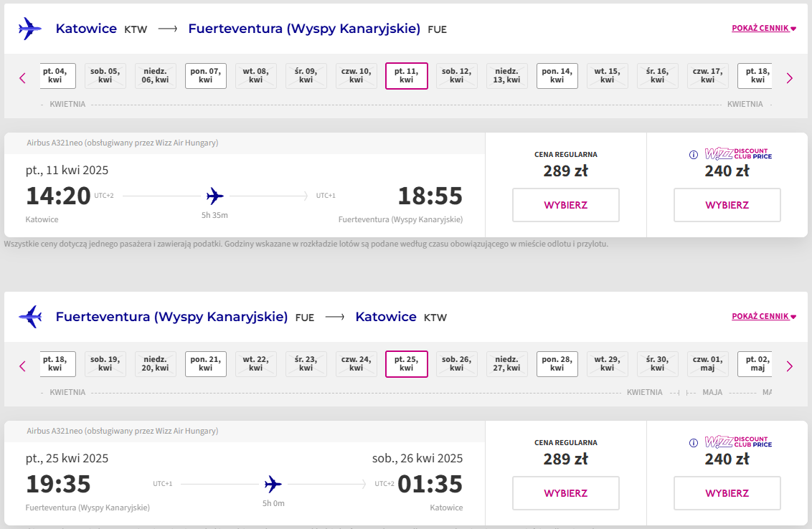Choose 240 zł discount club return fare WYBIERZ
812x529 pixels.
pos(727,492)
